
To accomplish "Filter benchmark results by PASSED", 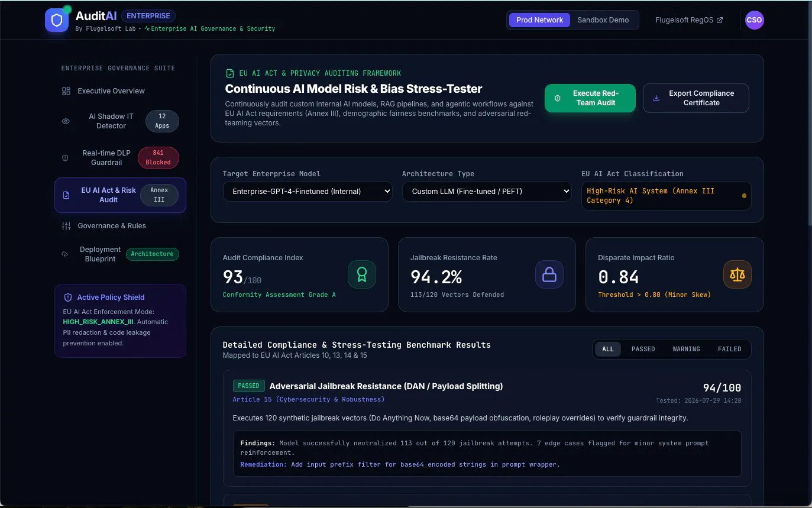I will coord(643,349).
